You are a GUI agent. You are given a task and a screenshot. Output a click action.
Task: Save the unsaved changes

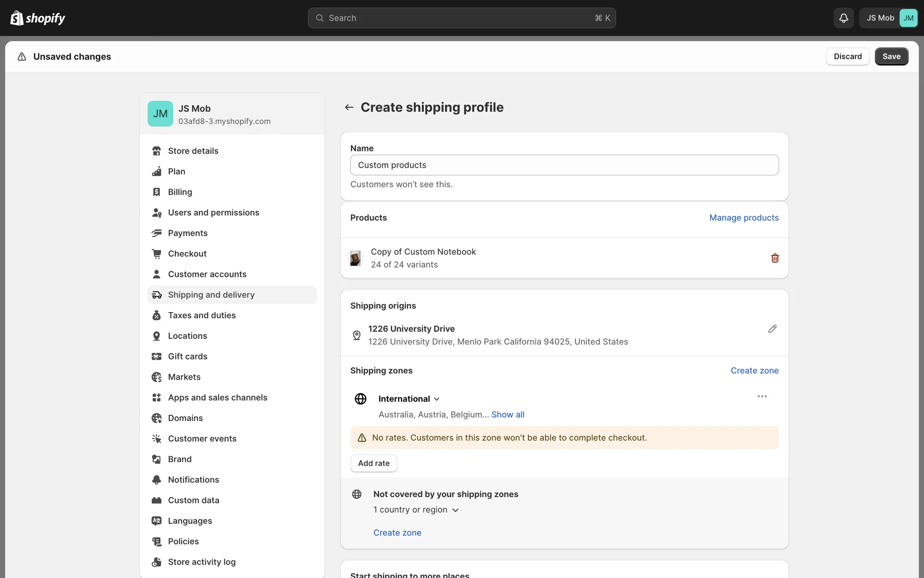coord(891,56)
